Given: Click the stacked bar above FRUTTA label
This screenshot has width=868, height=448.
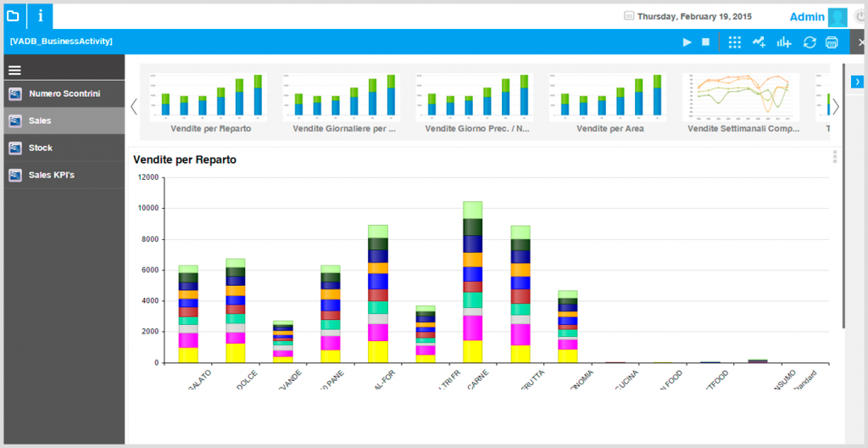Looking at the screenshot, I should click(x=520, y=294).
